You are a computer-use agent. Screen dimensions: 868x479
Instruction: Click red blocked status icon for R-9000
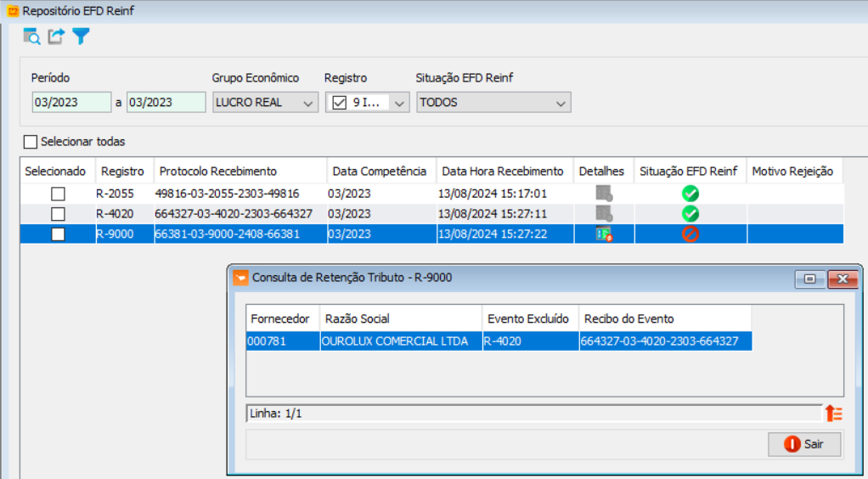690,234
